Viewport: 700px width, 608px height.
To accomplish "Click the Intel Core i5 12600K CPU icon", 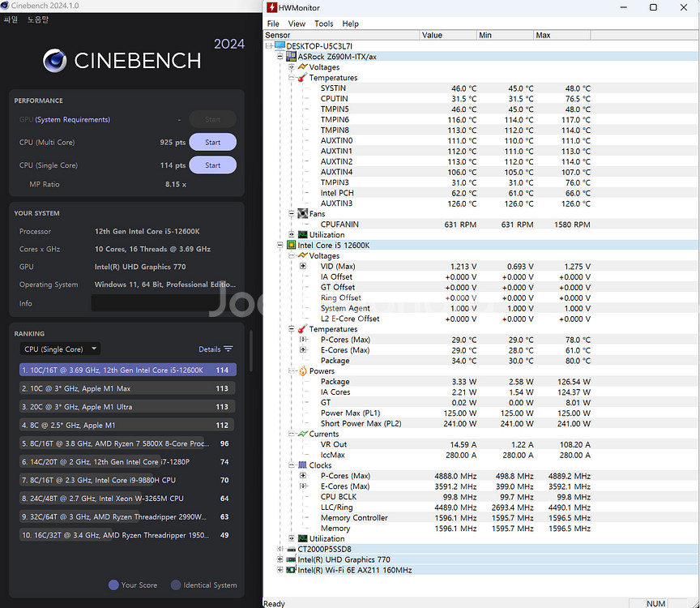I will click(291, 245).
